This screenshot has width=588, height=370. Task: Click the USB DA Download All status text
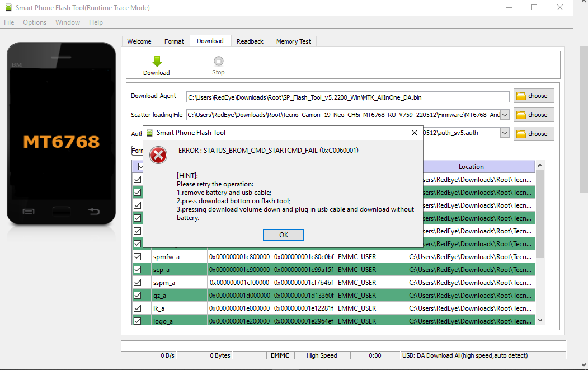(464, 355)
